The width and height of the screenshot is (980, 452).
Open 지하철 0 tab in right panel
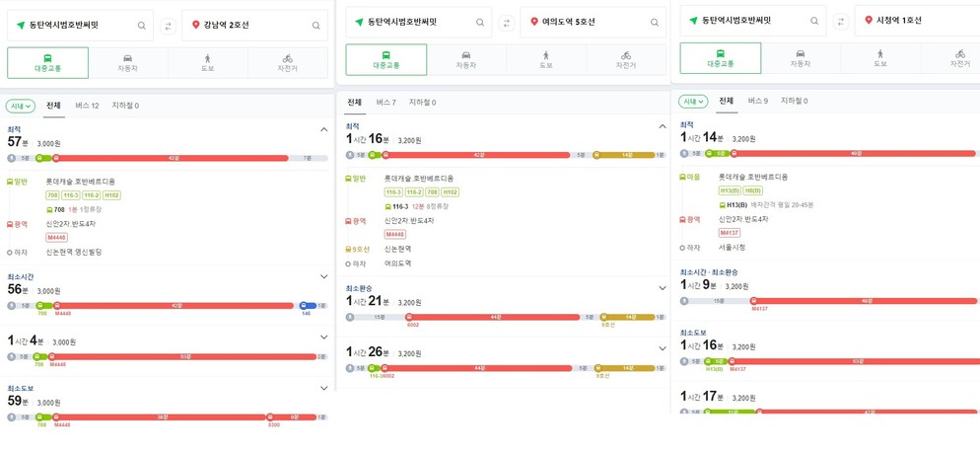click(794, 101)
